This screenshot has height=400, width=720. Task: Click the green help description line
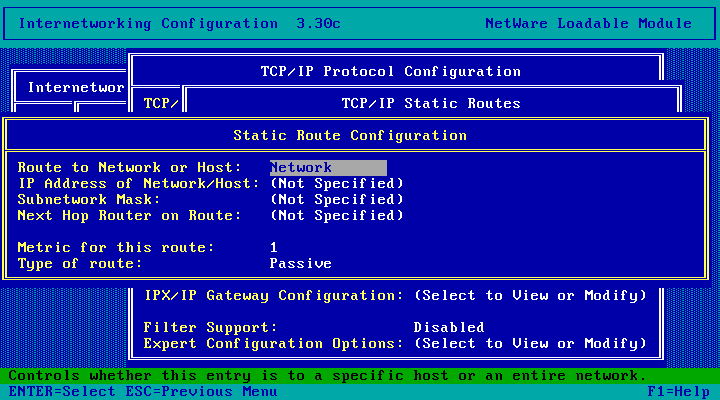click(360, 376)
